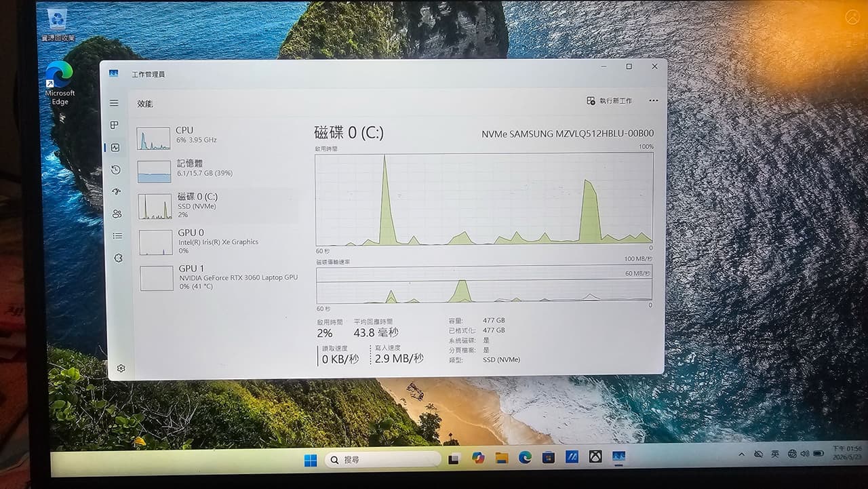Select the GPU 0 Intel Iris Xe entry
The width and height of the screenshot is (868, 489).
pos(218,242)
